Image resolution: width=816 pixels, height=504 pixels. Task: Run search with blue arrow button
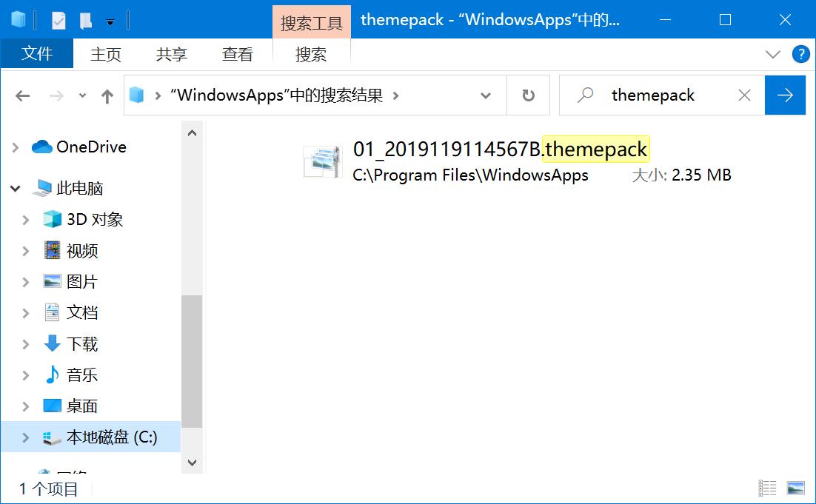[x=785, y=95]
